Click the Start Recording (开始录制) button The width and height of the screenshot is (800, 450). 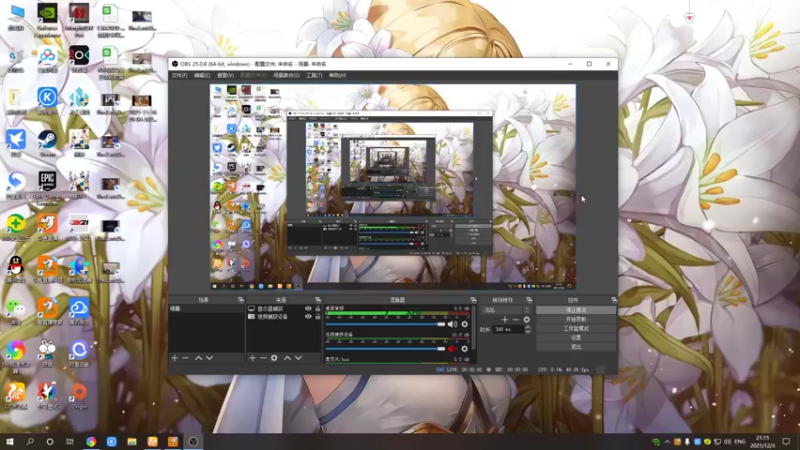click(x=576, y=319)
